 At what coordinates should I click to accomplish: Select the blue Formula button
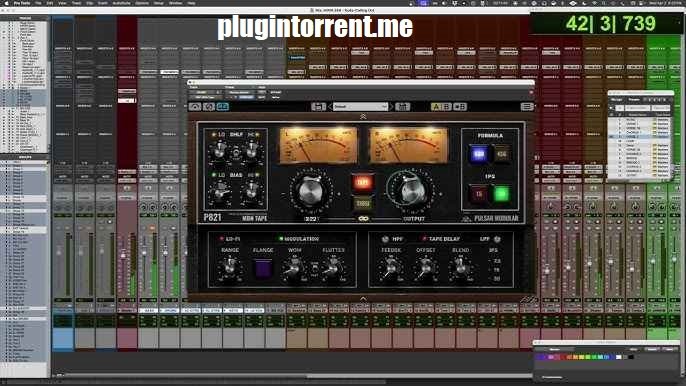(479, 154)
